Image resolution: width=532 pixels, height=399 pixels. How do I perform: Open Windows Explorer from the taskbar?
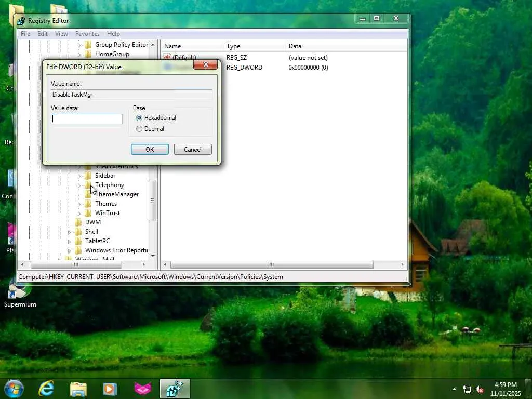[78, 389]
